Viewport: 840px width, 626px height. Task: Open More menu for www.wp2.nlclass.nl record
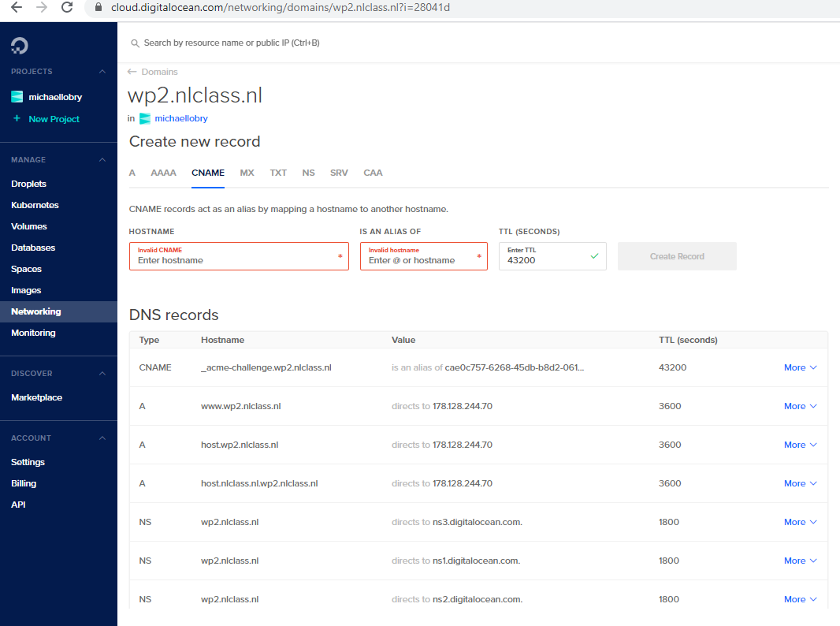click(x=801, y=406)
